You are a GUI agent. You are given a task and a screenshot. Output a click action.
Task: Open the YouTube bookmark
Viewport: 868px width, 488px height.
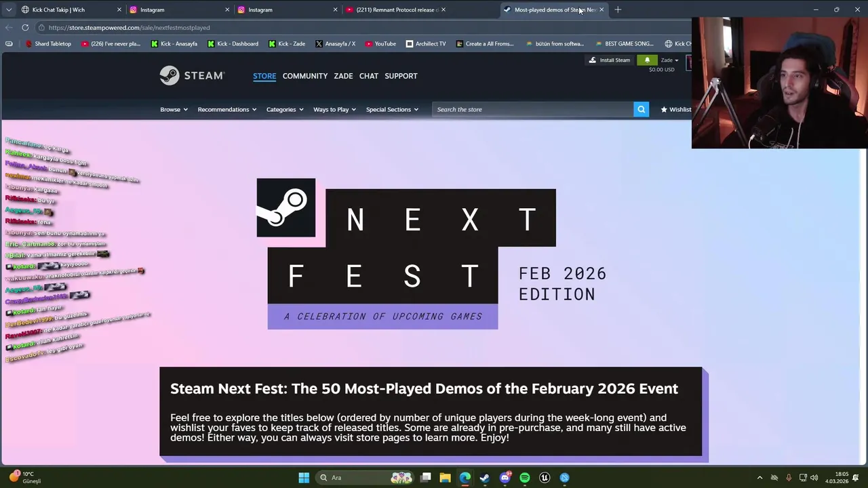pos(380,43)
